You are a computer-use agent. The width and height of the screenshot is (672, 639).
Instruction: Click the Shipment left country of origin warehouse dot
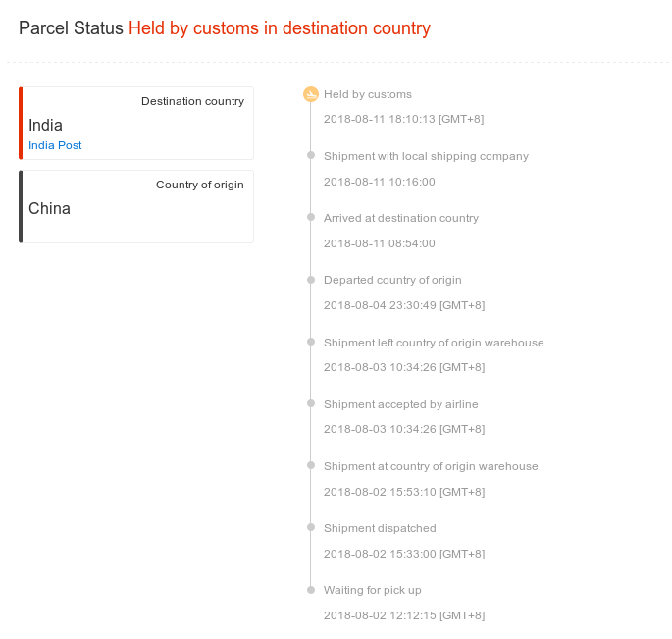coord(311,342)
